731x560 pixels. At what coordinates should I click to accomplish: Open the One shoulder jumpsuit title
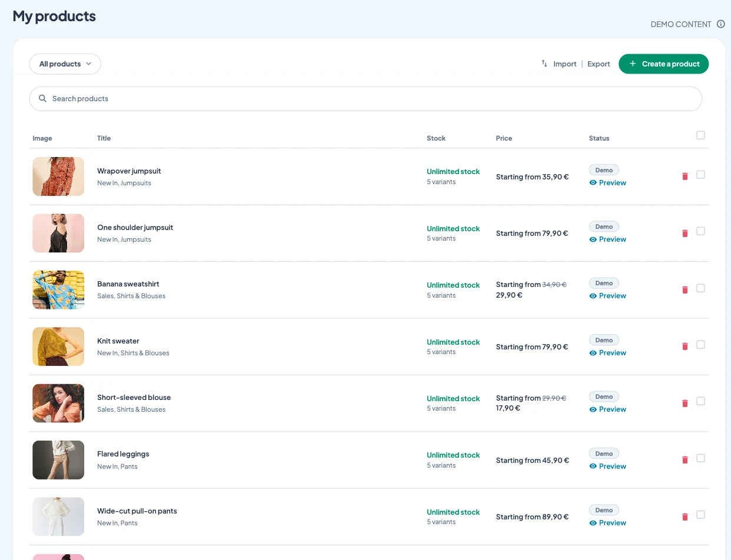(135, 228)
